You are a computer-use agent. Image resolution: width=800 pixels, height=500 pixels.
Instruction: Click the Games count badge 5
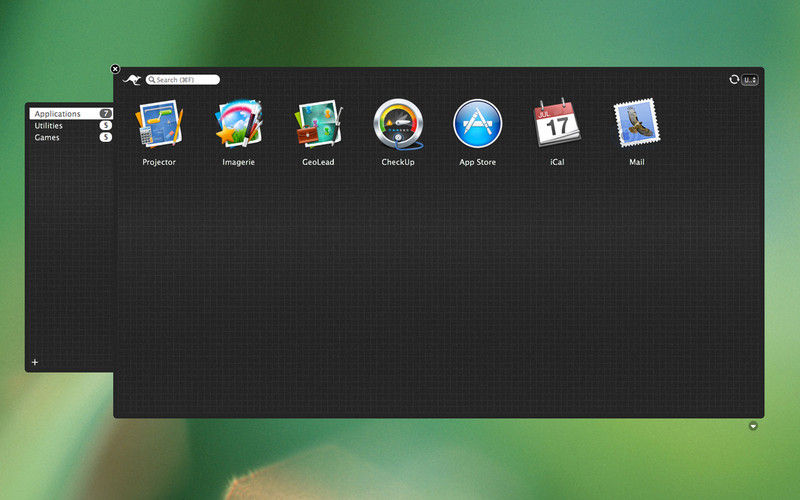point(106,137)
